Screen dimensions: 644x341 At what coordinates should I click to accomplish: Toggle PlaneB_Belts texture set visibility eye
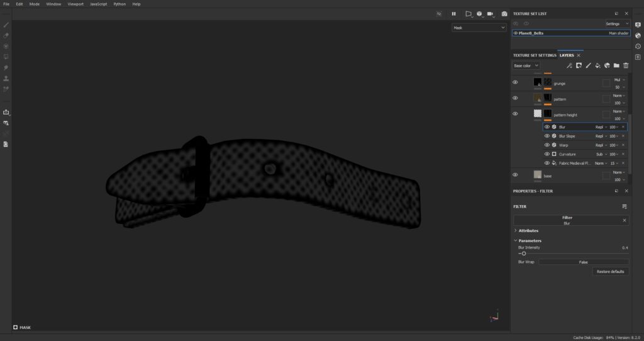(x=516, y=33)
